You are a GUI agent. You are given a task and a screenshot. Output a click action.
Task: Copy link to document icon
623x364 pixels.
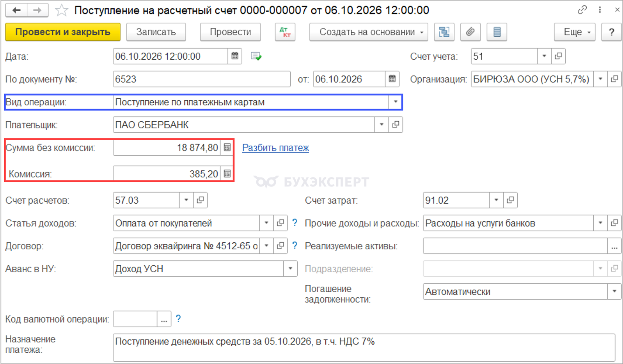point(582,10)
